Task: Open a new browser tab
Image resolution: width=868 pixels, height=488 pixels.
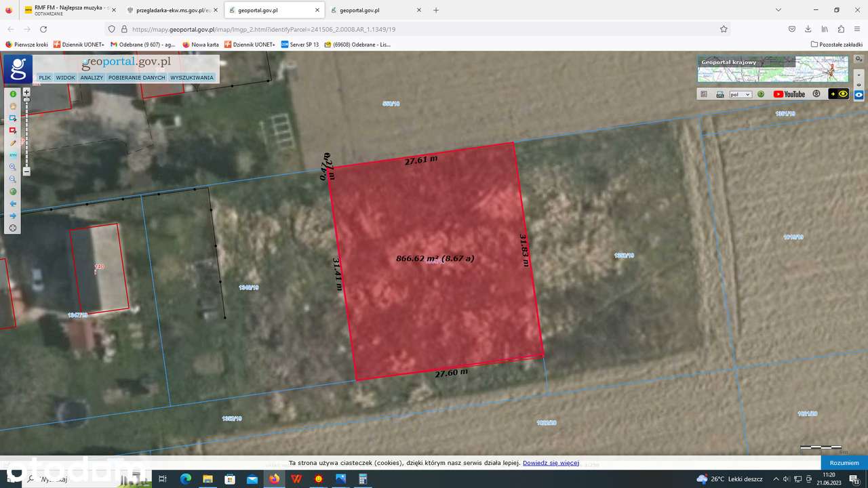Action: [x=436, y=10]
